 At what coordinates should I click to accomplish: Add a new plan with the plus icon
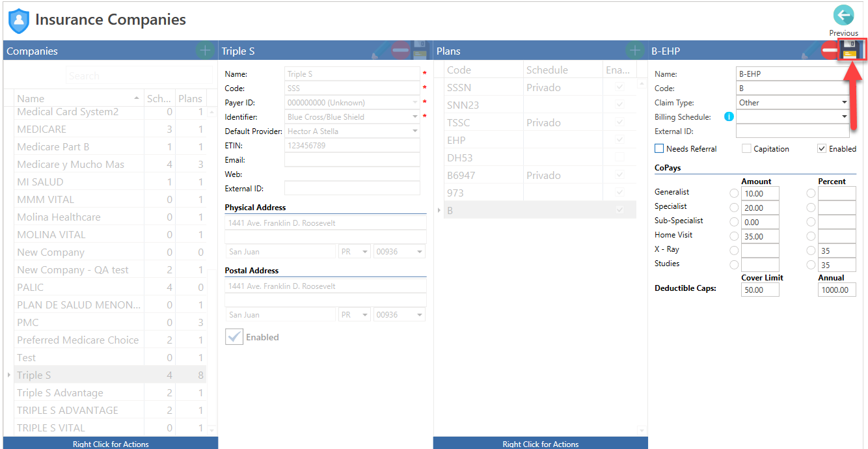pos(634,51)
